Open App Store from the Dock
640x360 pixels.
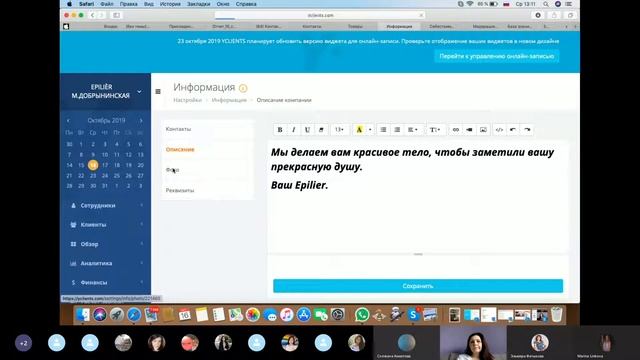[304, 315]
